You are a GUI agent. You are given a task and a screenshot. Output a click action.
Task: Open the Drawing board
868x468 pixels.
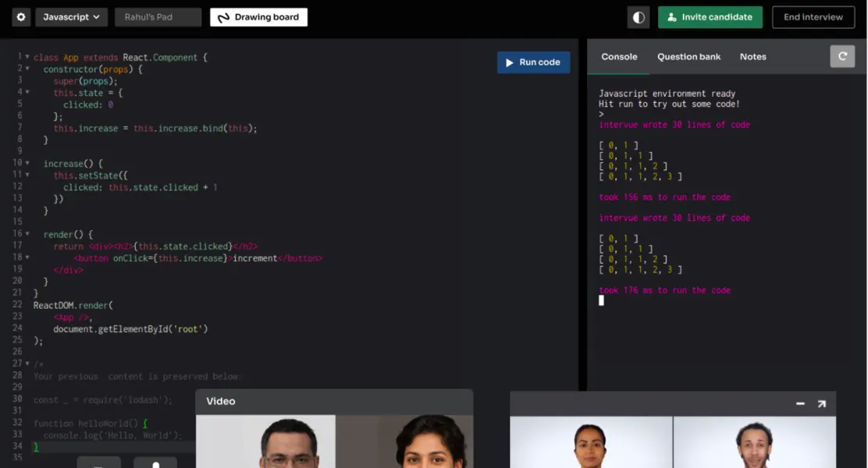pos(258,17)
